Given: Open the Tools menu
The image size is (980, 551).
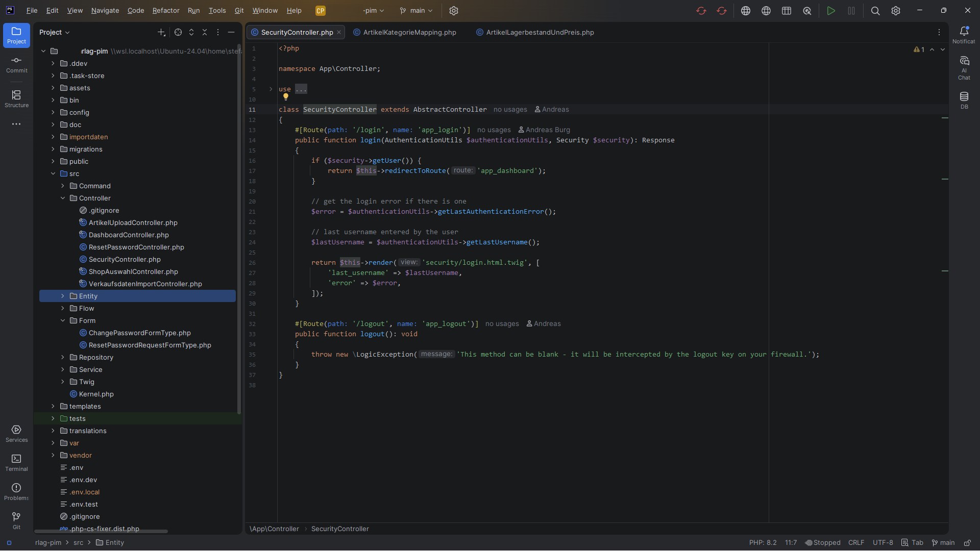Looking at the screenshot, I should point(217,11).
